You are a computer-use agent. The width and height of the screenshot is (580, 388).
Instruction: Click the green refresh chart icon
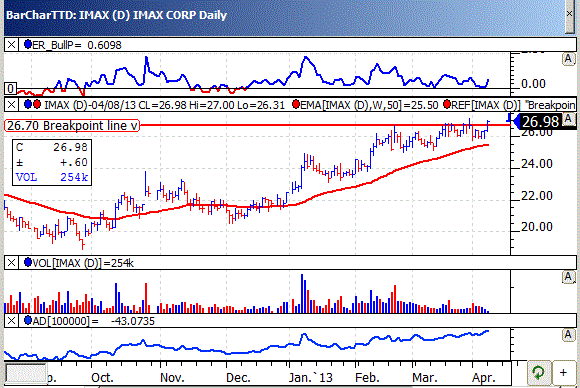click(538, 372)
